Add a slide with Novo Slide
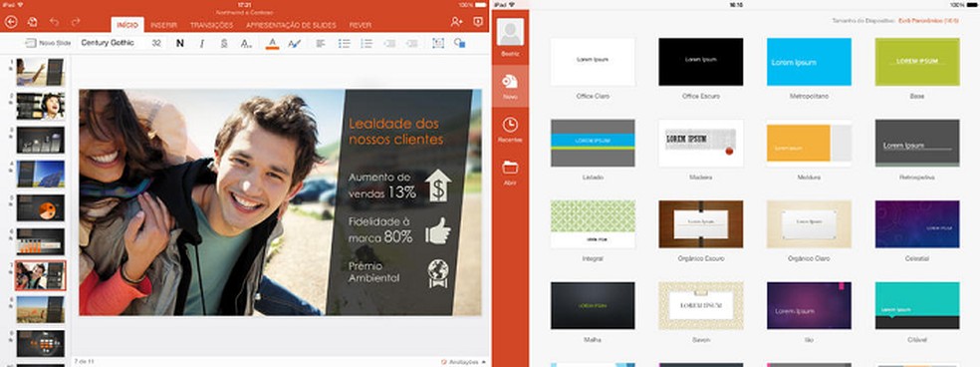The image size is (980, 367). click(48, 43)
